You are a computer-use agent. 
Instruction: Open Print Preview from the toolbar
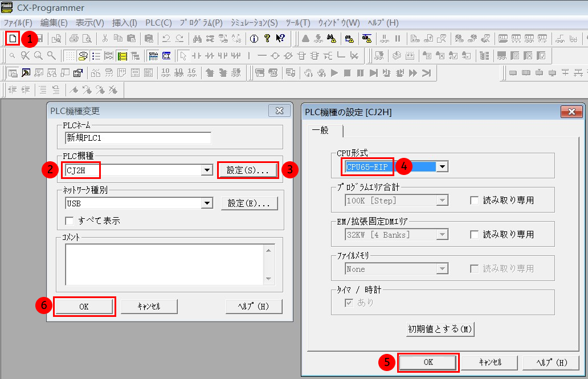(x=87, y=38)
